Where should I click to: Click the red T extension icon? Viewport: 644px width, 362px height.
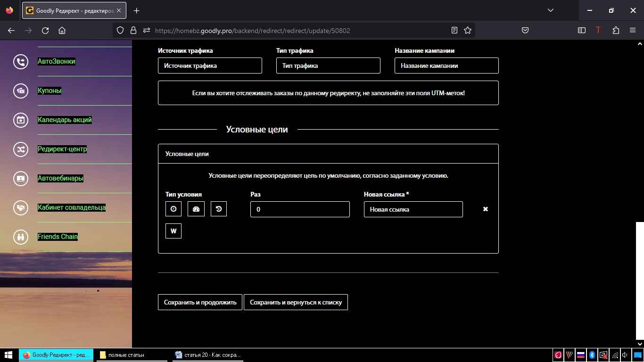point(598,30)
